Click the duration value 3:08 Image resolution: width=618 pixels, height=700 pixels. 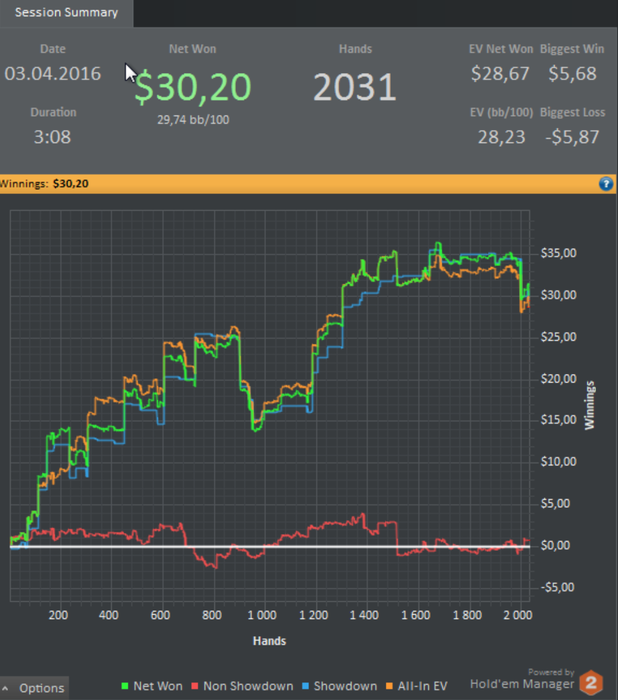[x=52, y=137]
